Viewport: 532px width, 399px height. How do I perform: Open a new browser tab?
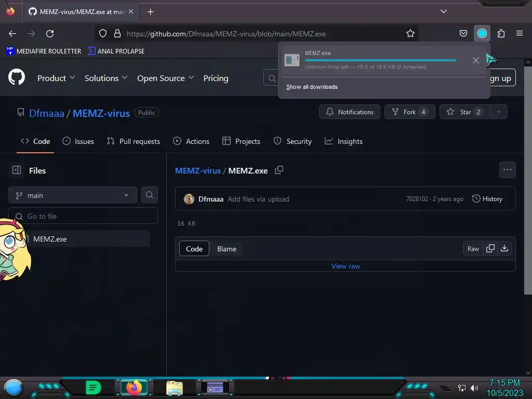click(150, 12)
